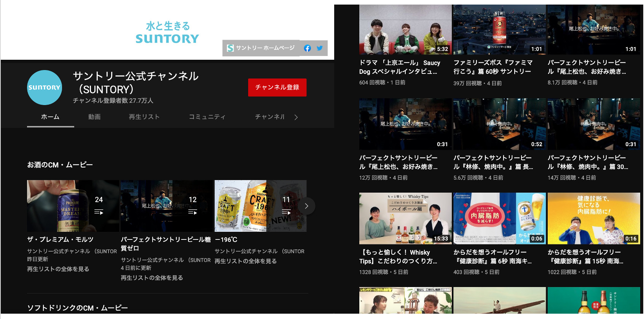Open the Whisky Tips ハイボール編 video thumbnail

405,218
